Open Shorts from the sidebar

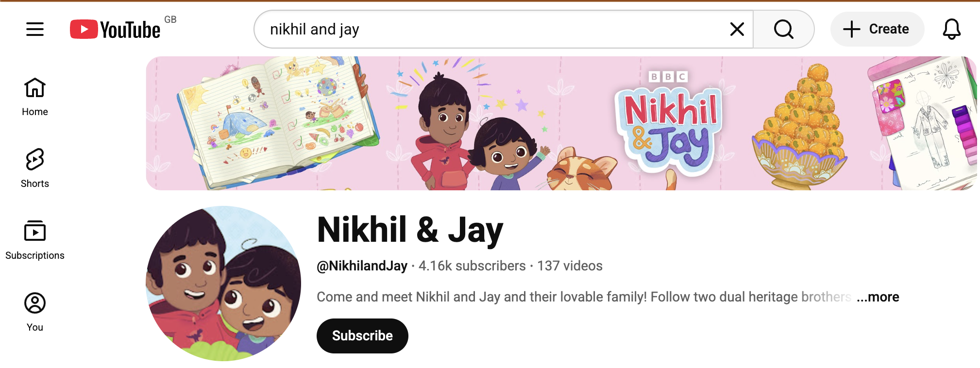pos(35,168)
